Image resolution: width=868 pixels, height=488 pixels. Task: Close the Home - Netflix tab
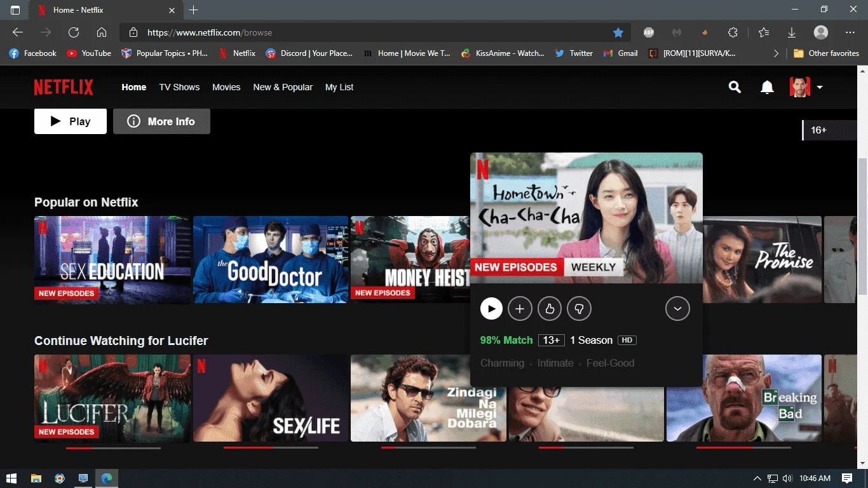pyautogui.click(x=172, y=10)
